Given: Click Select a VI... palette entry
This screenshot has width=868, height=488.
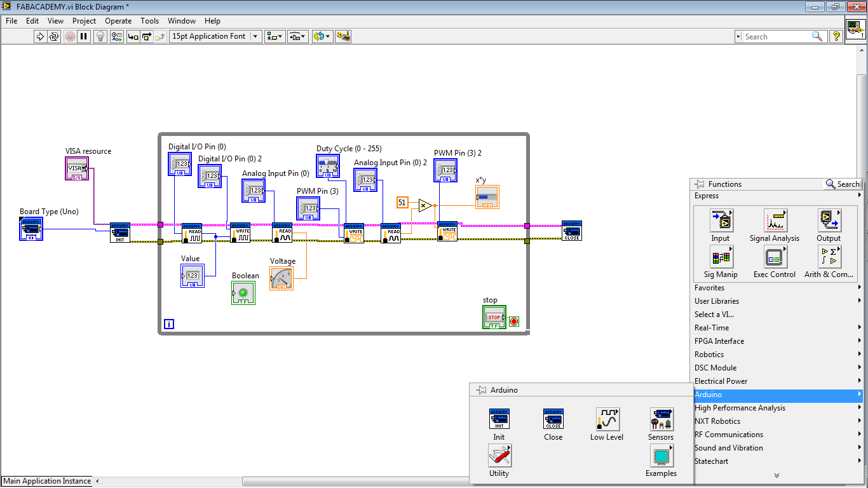Looking at the screenshot, I should pyautogui.click(x=776, y=315).
